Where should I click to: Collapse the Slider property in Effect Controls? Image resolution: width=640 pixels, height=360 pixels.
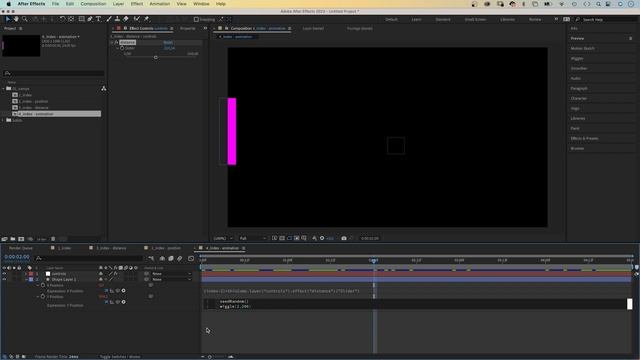[x=118, y=48]
